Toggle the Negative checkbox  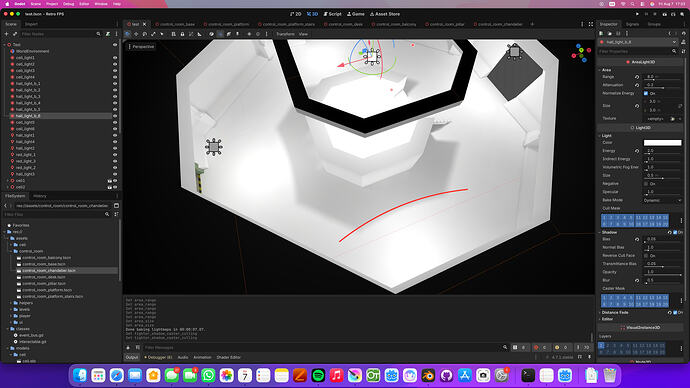point(646,183)
